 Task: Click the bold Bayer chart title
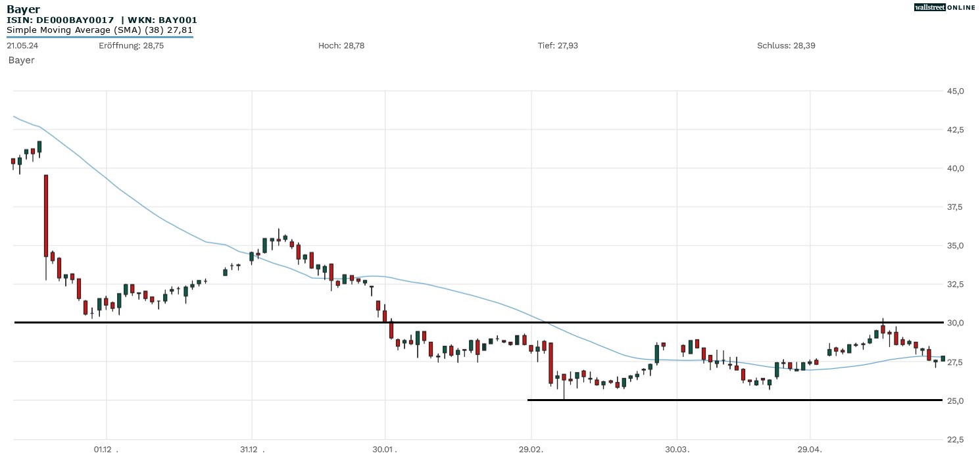(x=23, y=9)
